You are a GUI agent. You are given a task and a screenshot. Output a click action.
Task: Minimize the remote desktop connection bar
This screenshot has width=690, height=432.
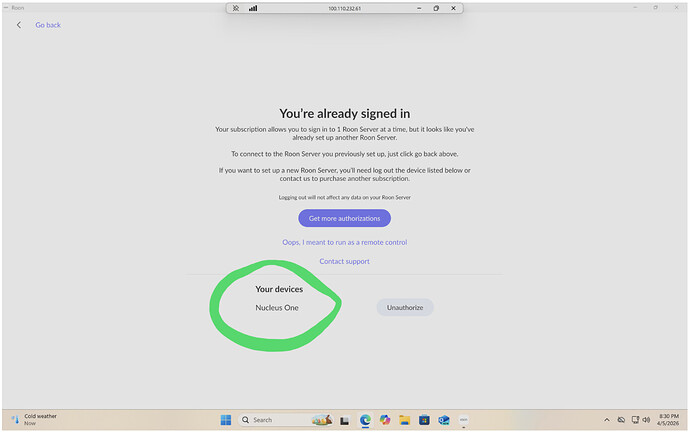click(x=419, y=8)
